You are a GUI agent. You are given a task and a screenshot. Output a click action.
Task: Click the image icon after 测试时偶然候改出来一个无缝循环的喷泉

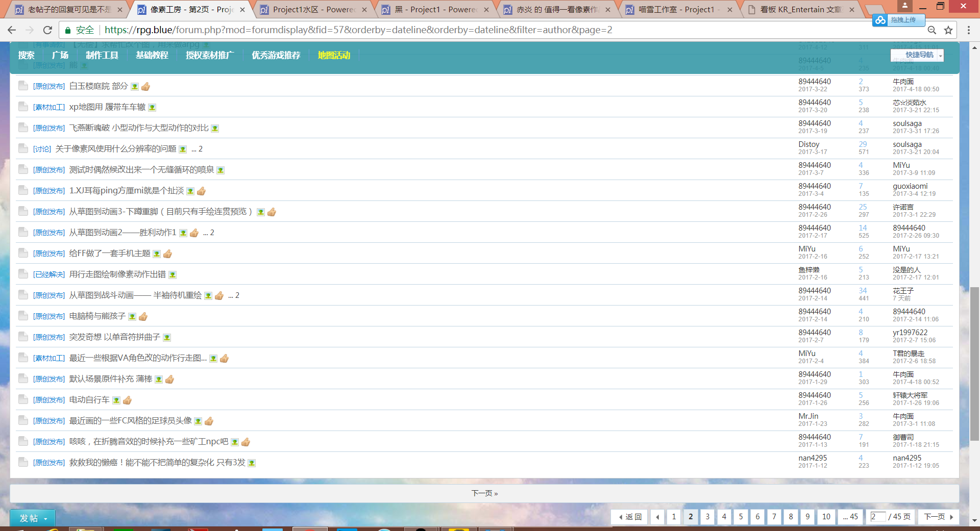point(220,170)
